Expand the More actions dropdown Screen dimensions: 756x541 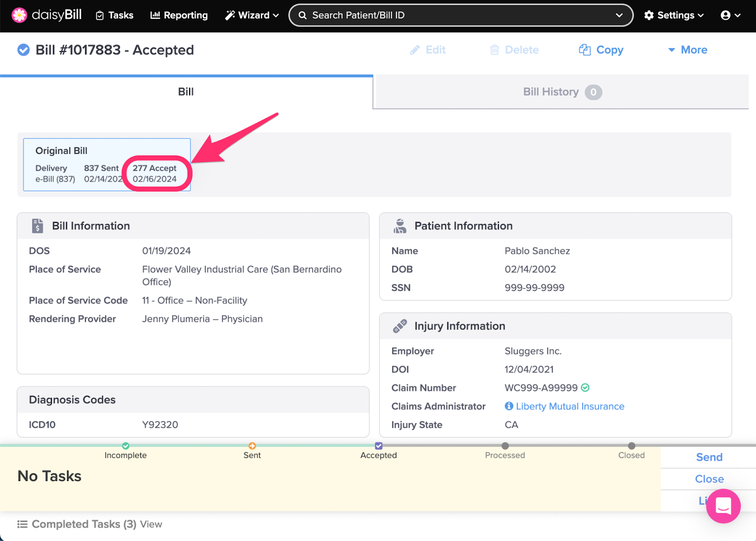pyautogui.click(x=687, y=50)
